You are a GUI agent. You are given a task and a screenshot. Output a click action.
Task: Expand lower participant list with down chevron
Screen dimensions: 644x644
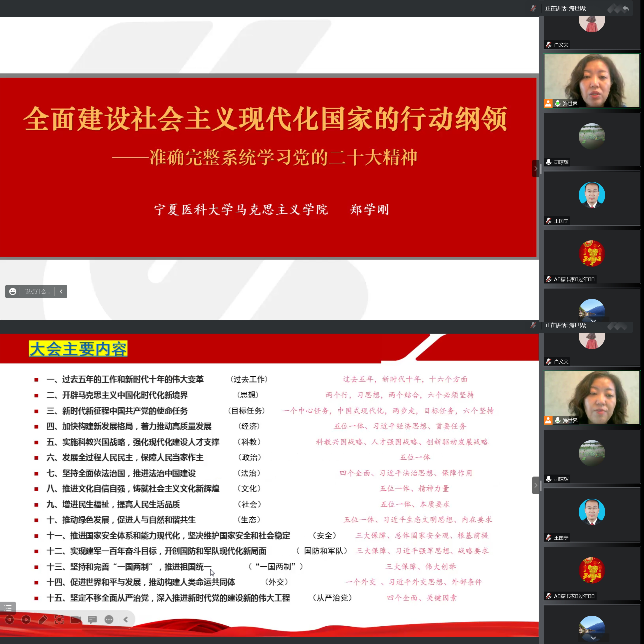[593, 638]
